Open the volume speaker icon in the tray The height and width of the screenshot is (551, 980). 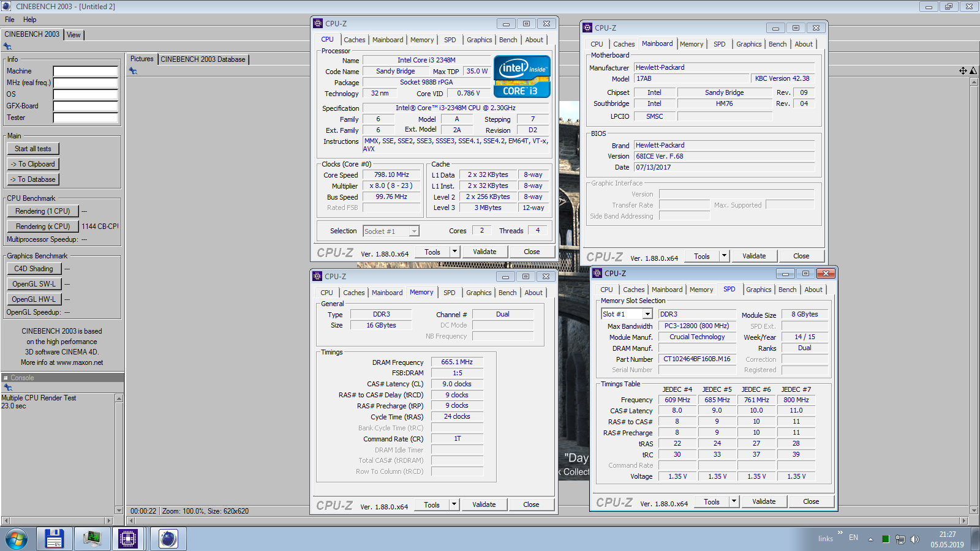(x=914, y=539)
